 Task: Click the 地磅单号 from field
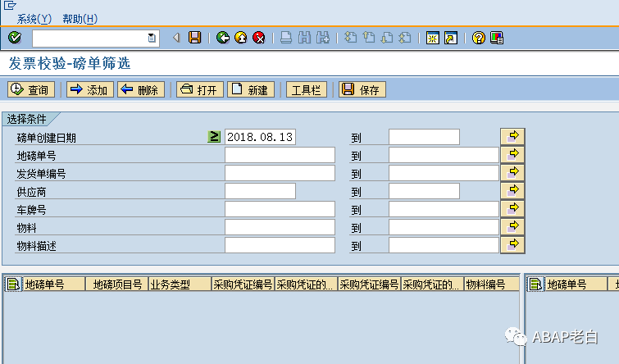pyautogui.click(x=280, y=155)
